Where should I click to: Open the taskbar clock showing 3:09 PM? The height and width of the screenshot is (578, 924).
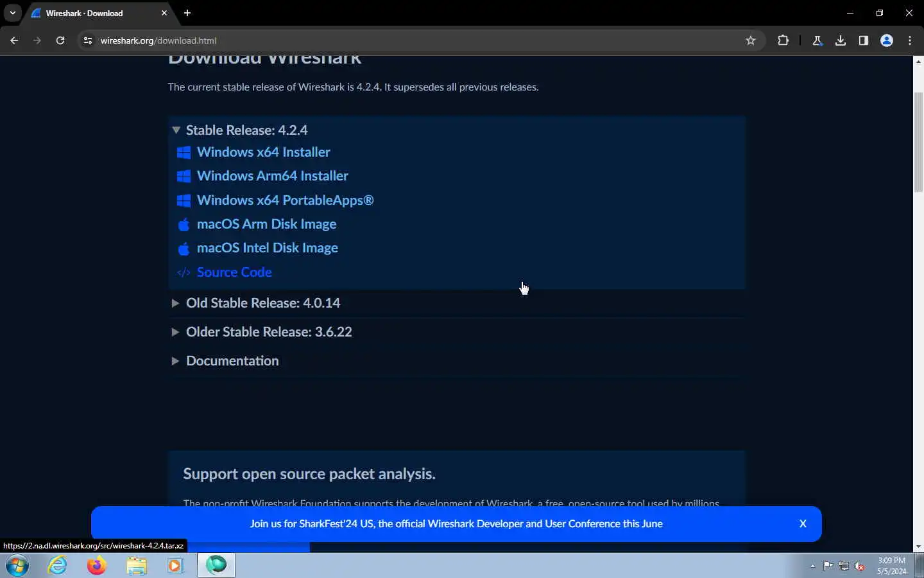pos(892,566)
